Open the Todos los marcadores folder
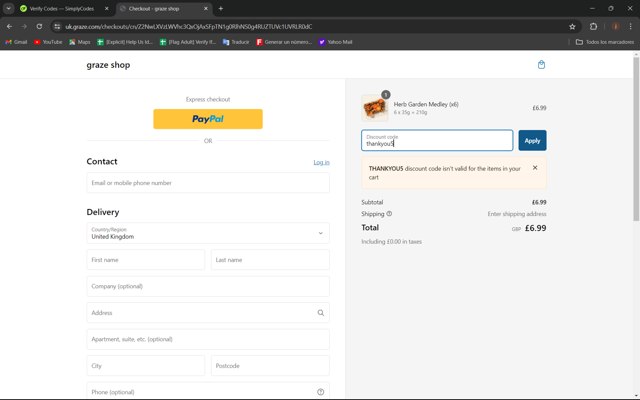This screenshot has width=640, height=400. click(x=605, y=42)
